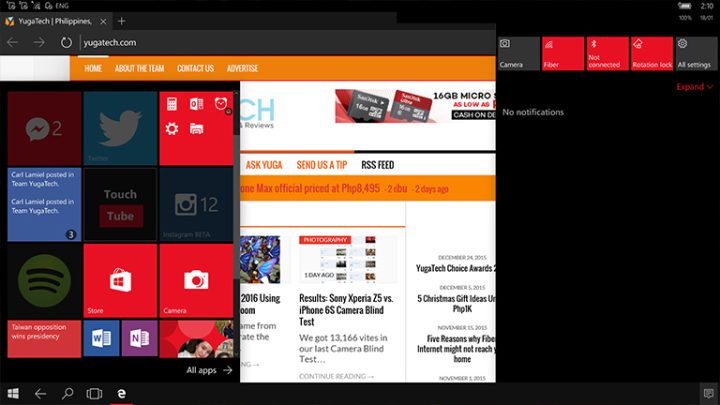This screenshot has width=720, height=405.
Task: Launch the Touch Tube tile
Action: pos(120,204)
